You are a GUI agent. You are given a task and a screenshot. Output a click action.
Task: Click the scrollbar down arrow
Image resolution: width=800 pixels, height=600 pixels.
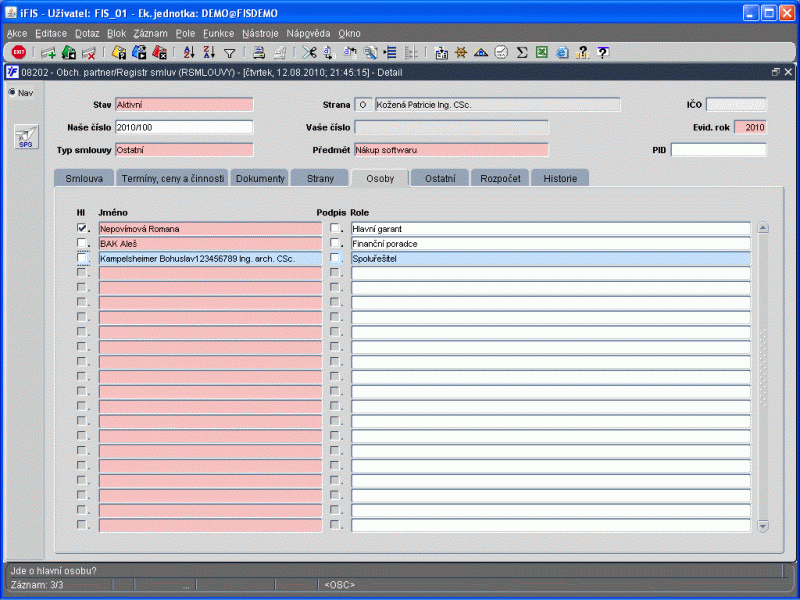[x=763, y=526]
